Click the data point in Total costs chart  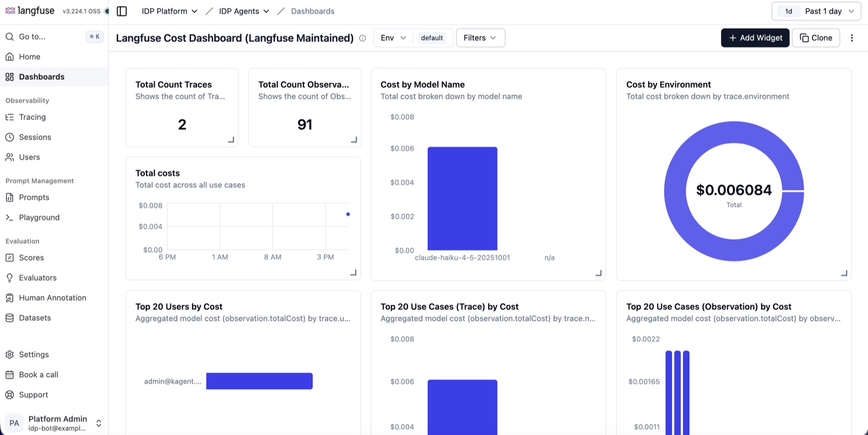348,214
